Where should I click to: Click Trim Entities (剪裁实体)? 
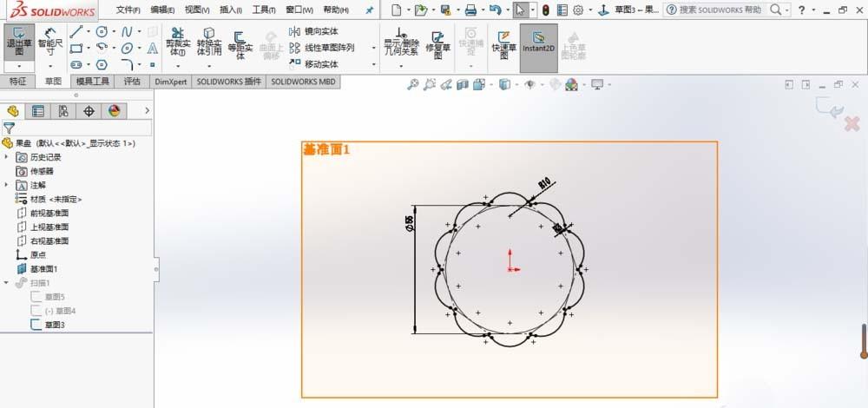(x=178, y=42)
